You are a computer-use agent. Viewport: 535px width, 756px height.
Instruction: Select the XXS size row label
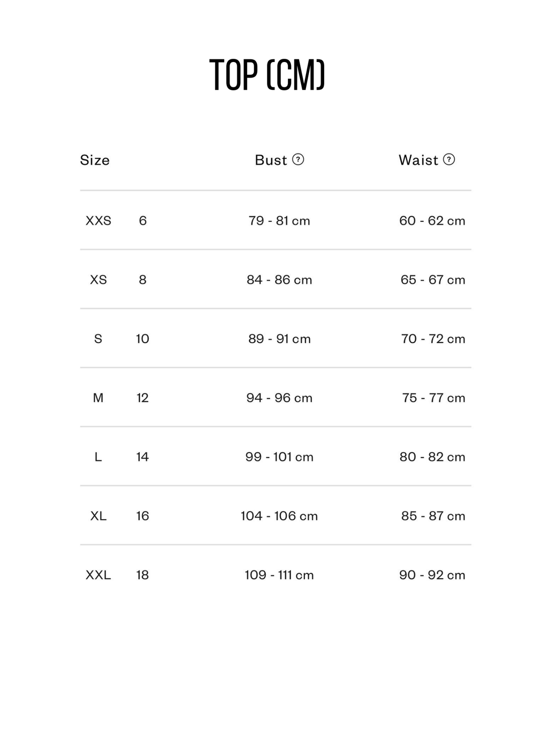click(98, 221)
